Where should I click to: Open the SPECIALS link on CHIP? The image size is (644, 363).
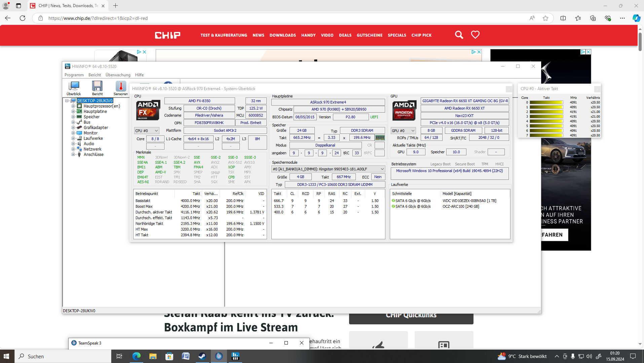(397, 35)
